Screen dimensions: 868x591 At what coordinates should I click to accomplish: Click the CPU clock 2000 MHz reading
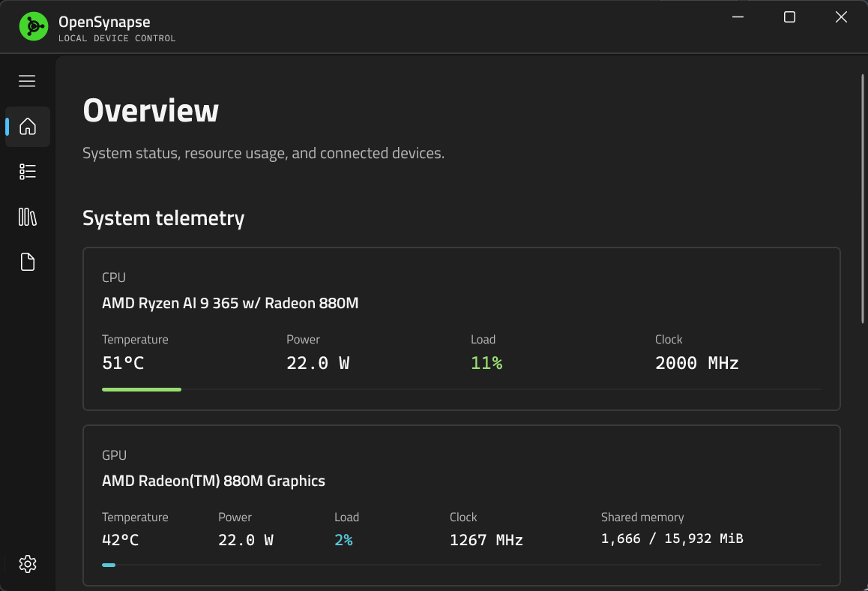(x=697, y=363)
